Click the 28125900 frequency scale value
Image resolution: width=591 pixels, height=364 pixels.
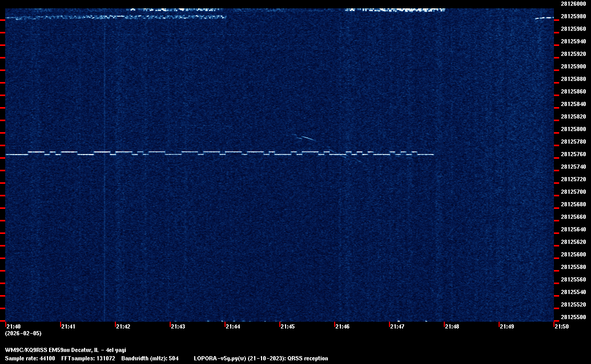pyautogui.click(x=573, y=66)
